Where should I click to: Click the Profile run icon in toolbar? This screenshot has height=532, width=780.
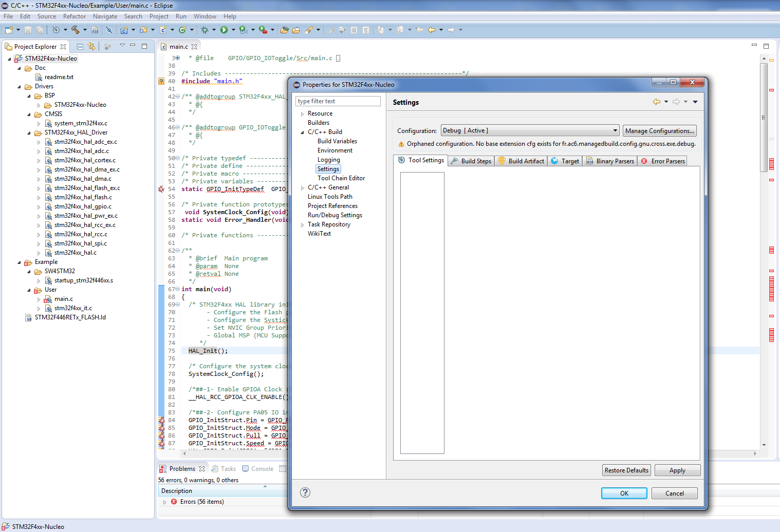(244, 30)
